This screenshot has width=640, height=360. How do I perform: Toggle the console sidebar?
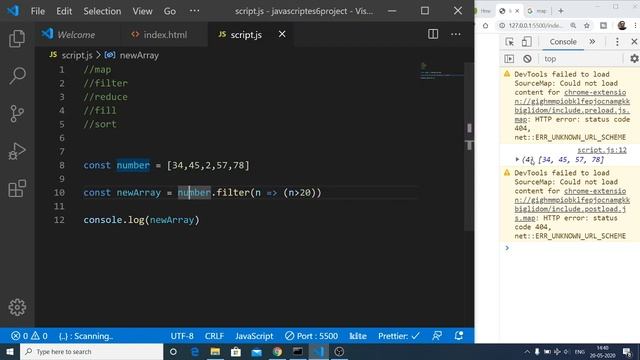509,59
